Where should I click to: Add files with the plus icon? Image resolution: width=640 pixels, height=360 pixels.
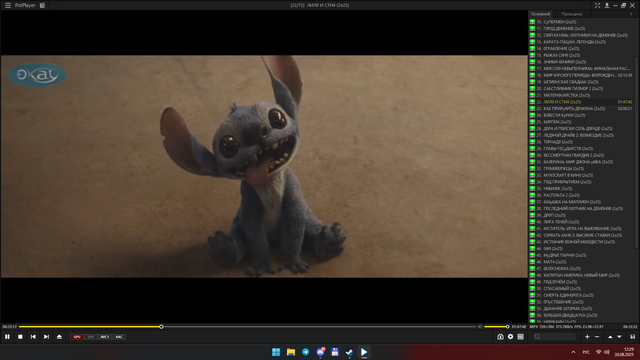pos(587,337)
